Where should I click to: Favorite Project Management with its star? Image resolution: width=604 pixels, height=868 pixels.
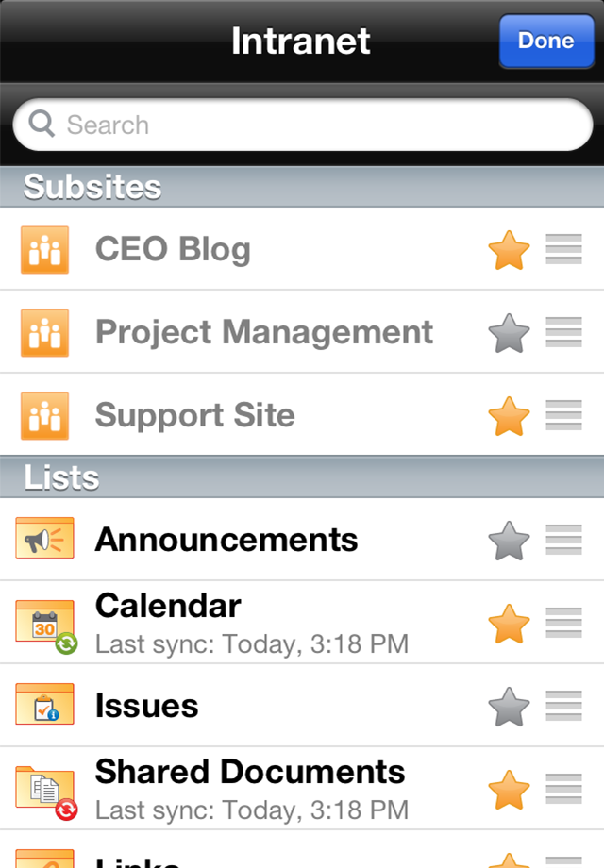(509, 333)
